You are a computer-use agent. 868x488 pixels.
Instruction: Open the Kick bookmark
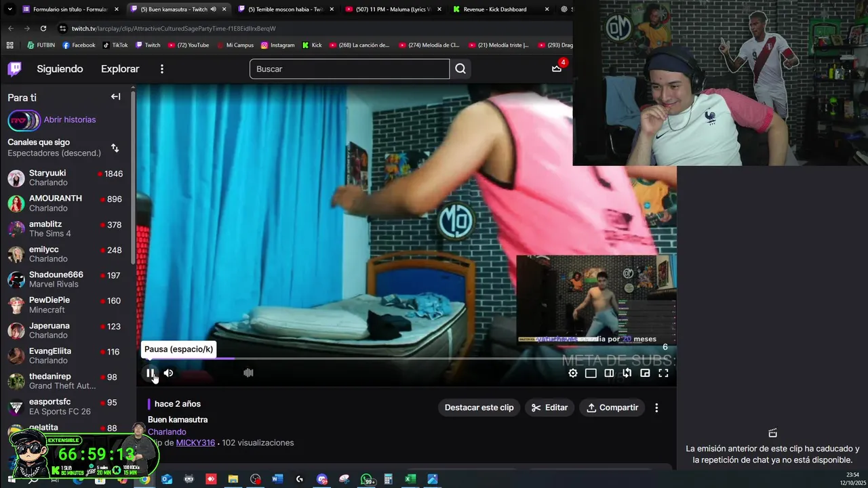click(312, 45)
